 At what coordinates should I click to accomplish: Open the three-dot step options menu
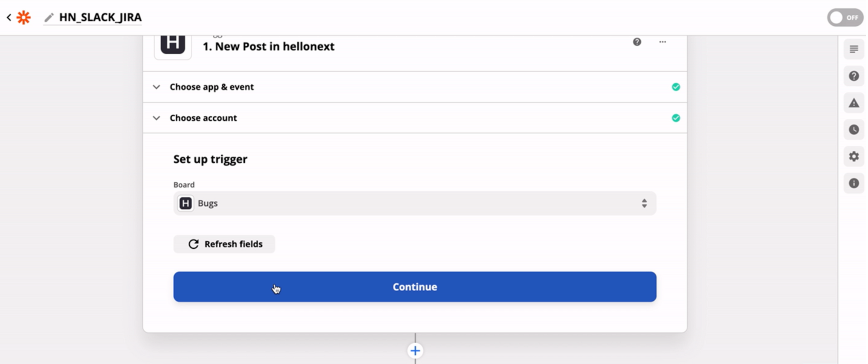[662, 42]
